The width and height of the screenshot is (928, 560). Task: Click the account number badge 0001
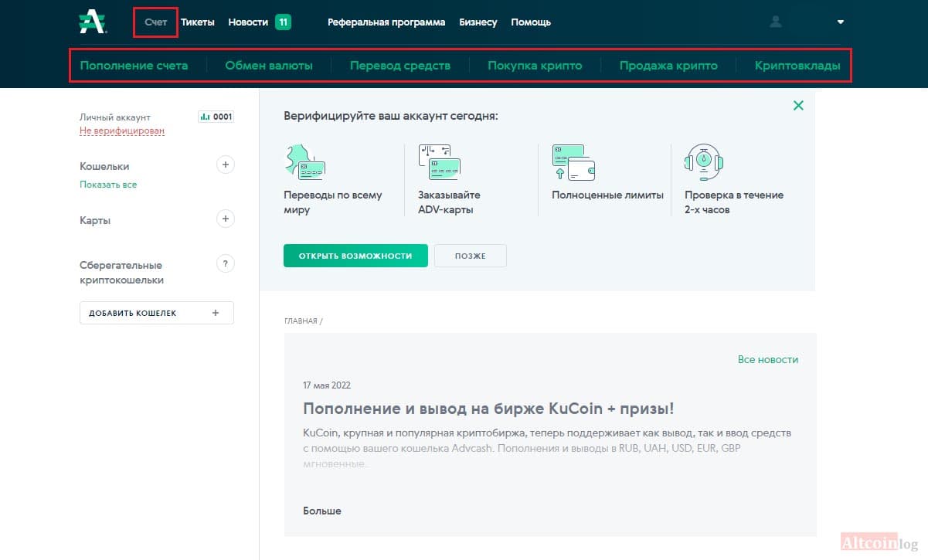[216, 117]
